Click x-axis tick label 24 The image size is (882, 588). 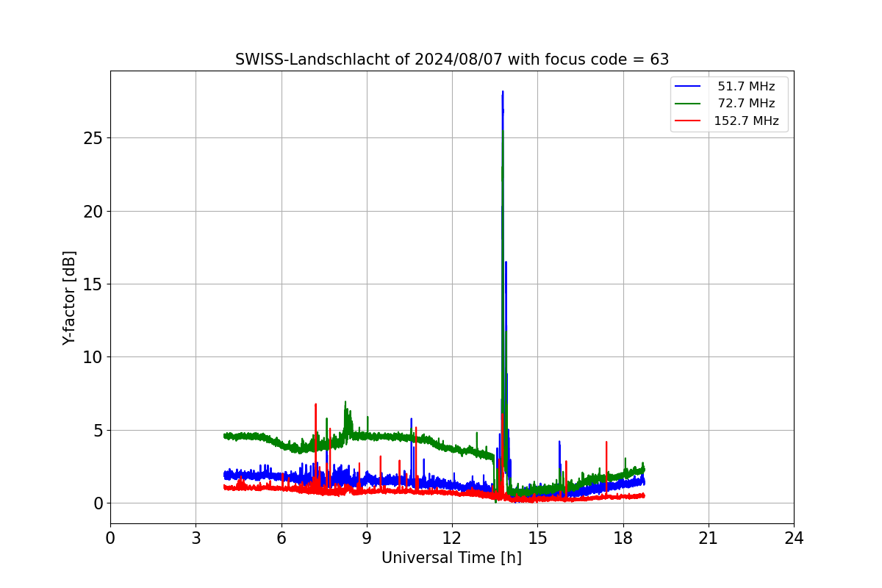tap(794, 537)
